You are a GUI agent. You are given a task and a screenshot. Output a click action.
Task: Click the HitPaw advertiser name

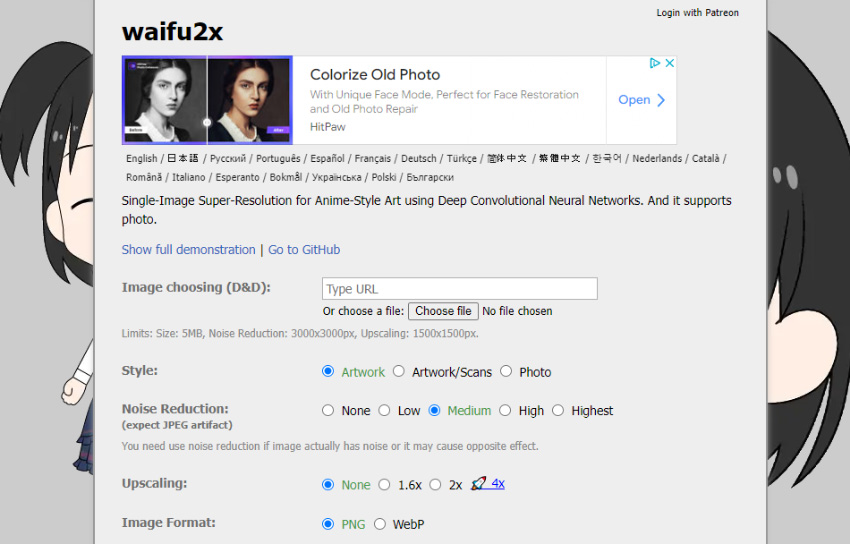click(327, 127)
